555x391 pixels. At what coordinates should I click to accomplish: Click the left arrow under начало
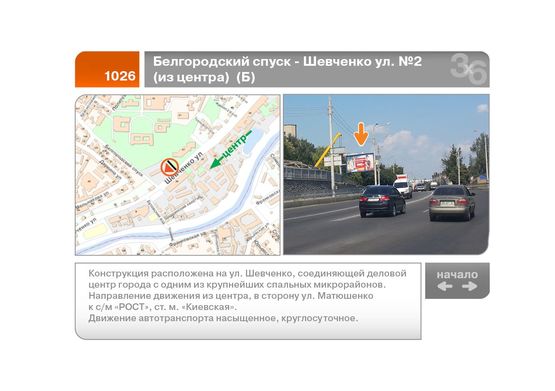pyautogui.click(x=445, y=286)
